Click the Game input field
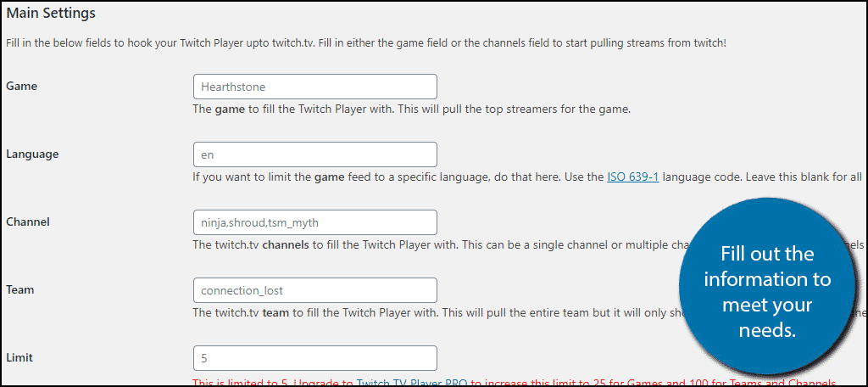This screenshot has height=387, width=868. (x=315, y=87)
